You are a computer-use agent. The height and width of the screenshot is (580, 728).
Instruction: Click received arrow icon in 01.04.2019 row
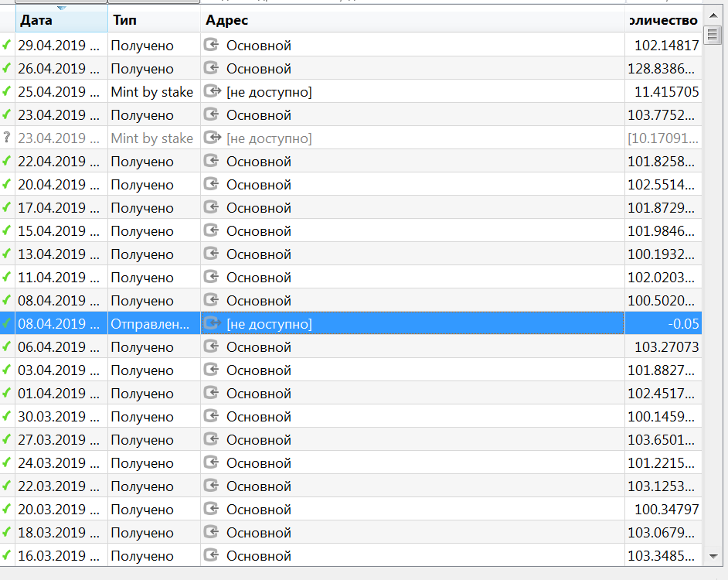pyautogui.click(x=211, y=393)
